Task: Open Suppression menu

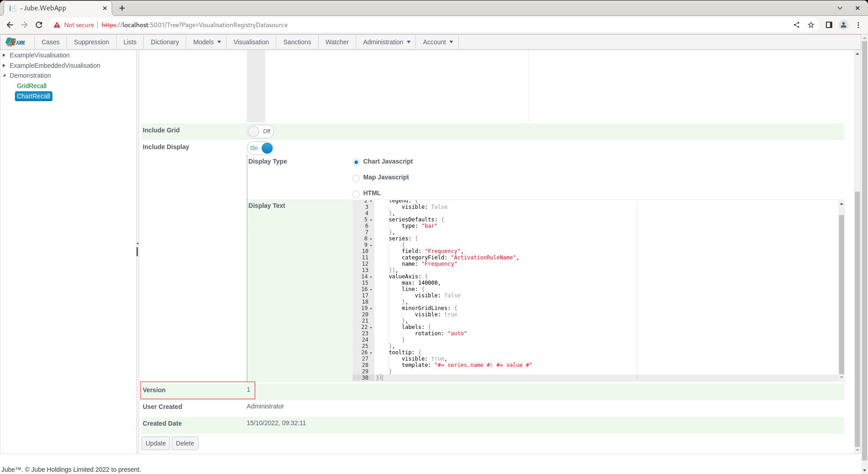Action: [91, 42]
